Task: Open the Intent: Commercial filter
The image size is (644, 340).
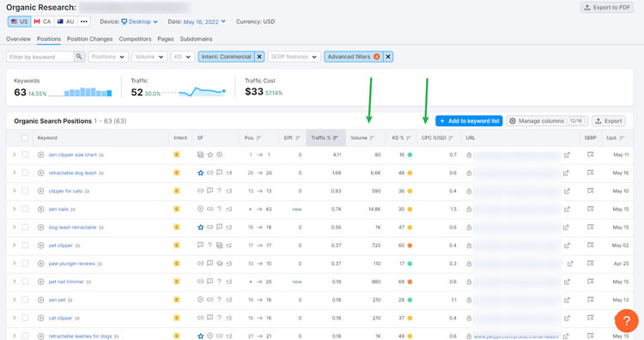Action: point(227,57)
